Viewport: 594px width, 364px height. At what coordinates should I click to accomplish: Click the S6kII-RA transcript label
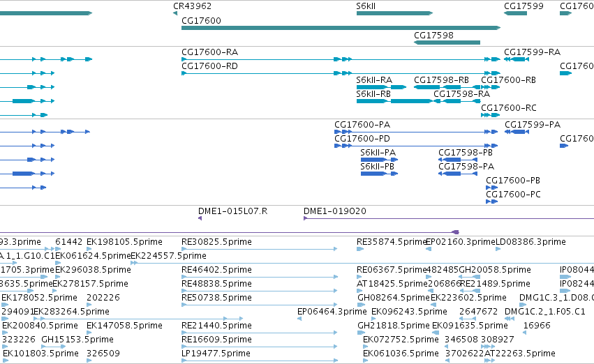point(374,79)
